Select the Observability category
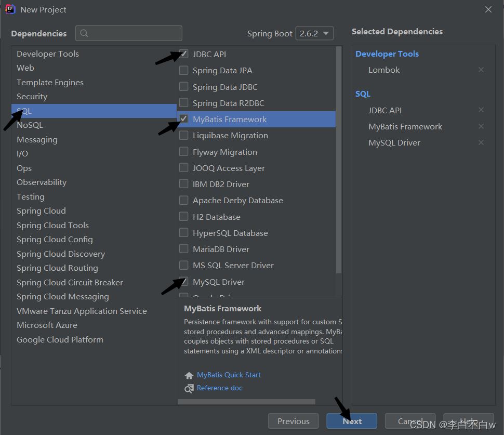This screenshot has width=504, height=435. [94, 182]
